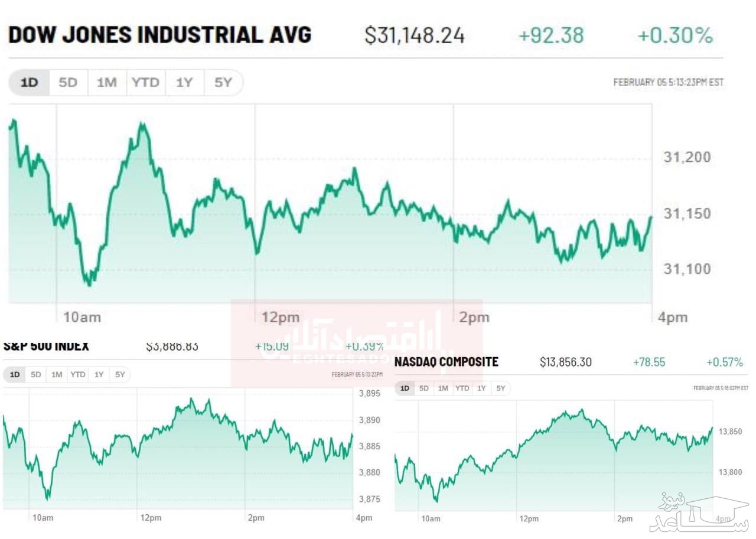Open the 5Y Nasdaq Composite view

(501, 388)
